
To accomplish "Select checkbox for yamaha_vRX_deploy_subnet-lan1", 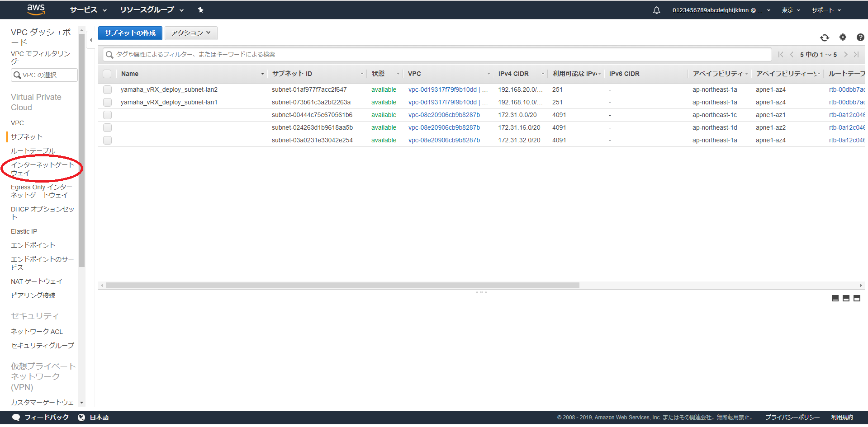I will point(107,102).
